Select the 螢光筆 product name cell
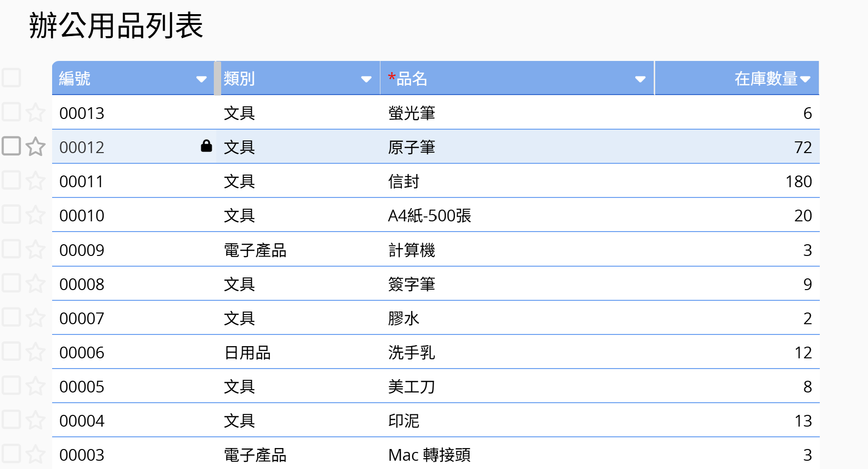Image resolution: width=868 pixels, height=469 pixels. tap(517, 113)
